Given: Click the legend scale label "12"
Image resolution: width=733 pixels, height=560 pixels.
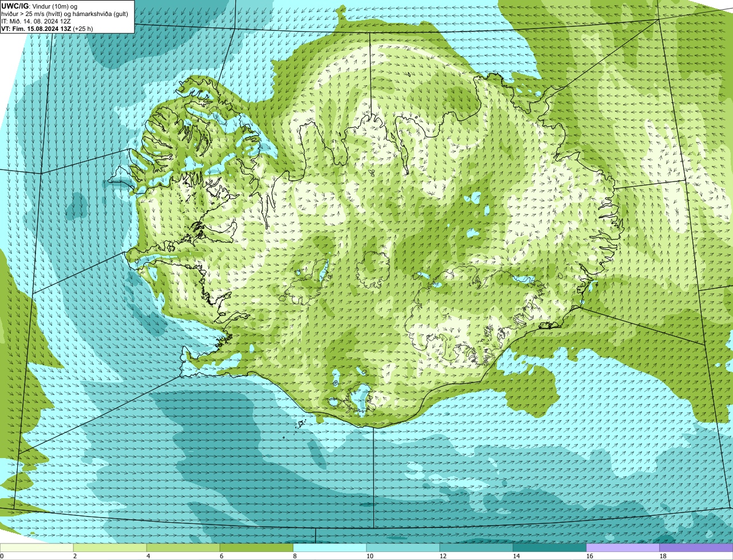Looking at the screenshot, I should click(443, 556).
